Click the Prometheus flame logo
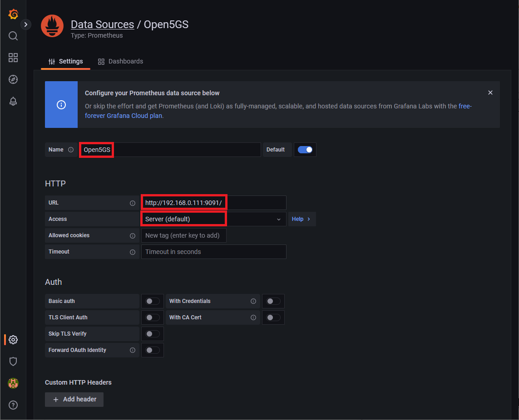 tap(52, 26)
